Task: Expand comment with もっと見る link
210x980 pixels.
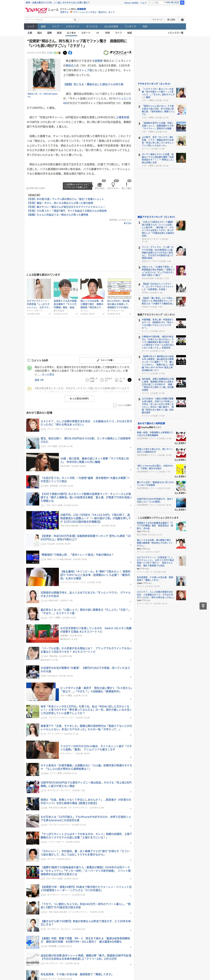Action: 48,374
